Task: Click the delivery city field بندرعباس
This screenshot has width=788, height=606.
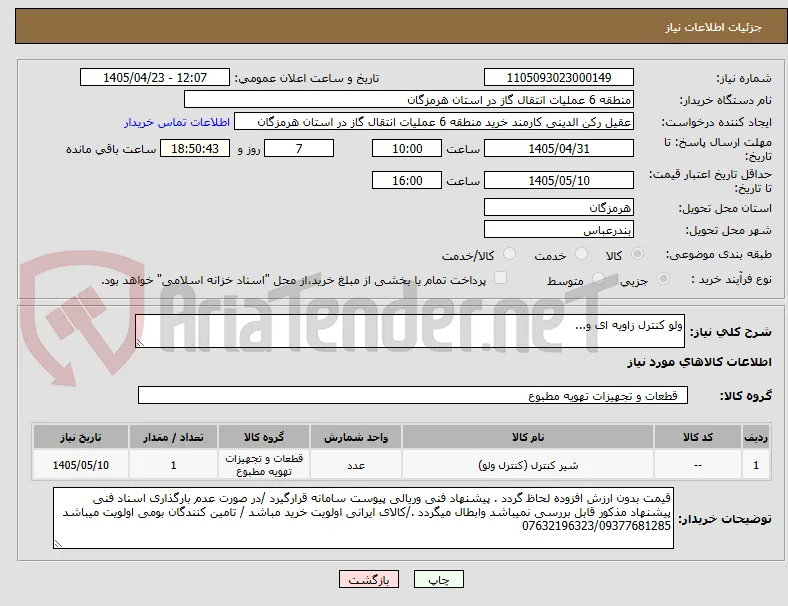Action: 558,230
